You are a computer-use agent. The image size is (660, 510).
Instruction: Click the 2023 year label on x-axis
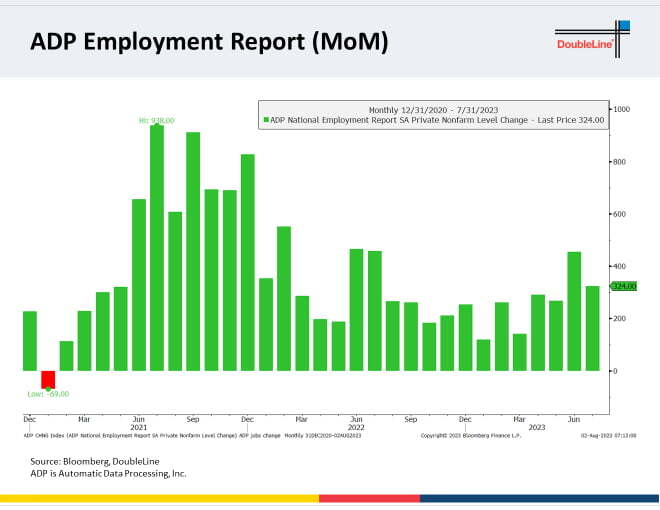537,428
